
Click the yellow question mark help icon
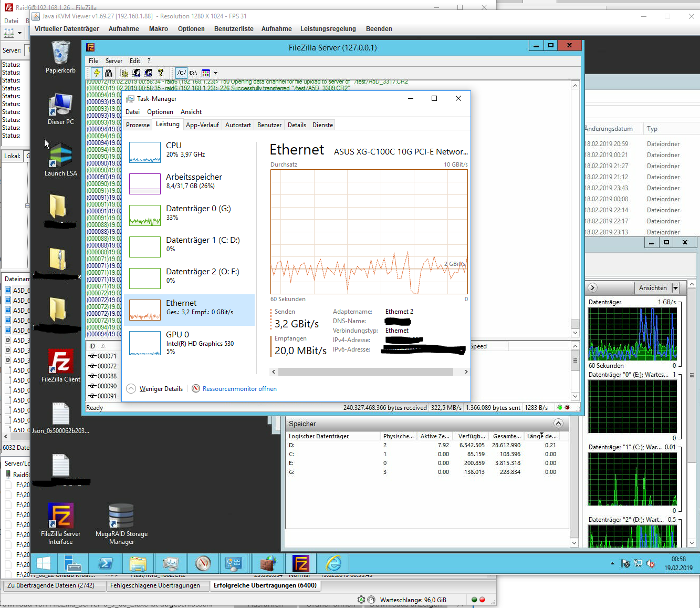tap(161, 73)
